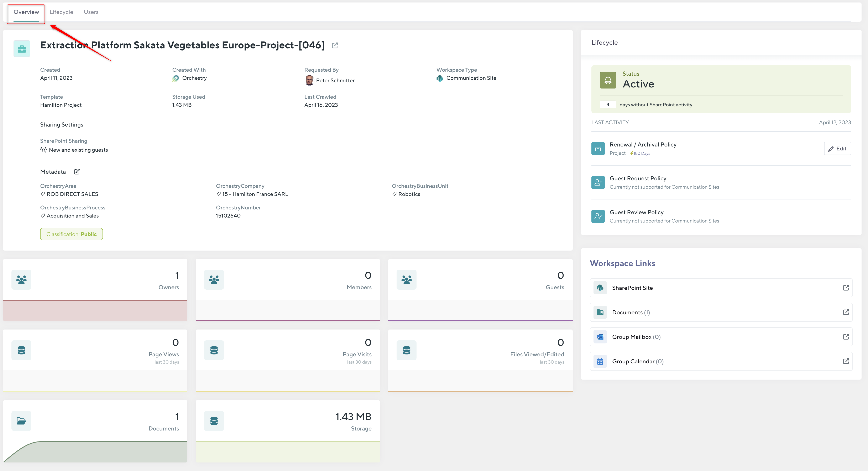Edit the Renewal / Archival Policy
868x471 pixels.
click(837, 149)
